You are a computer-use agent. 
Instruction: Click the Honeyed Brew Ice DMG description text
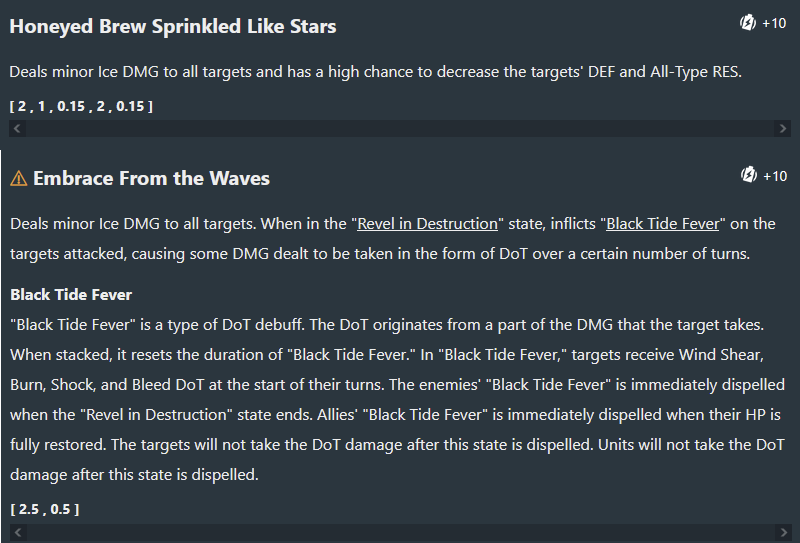376,72
